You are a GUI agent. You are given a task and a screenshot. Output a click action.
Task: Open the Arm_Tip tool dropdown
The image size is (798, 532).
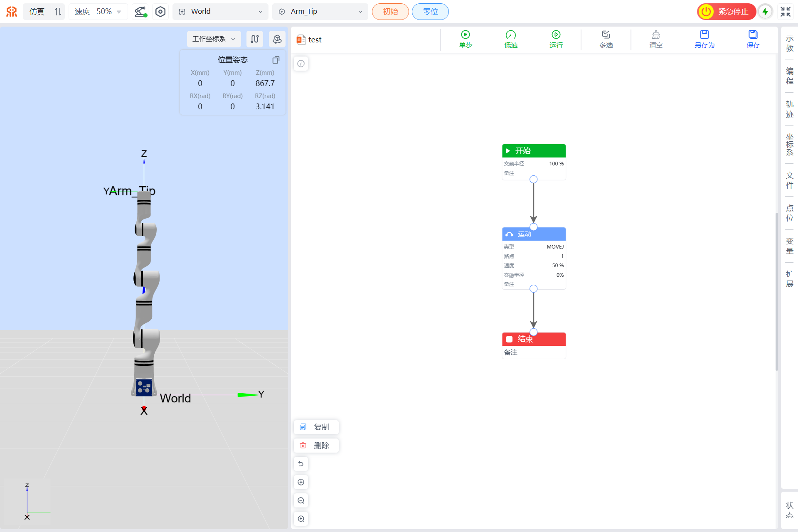(x=320, y=12)
